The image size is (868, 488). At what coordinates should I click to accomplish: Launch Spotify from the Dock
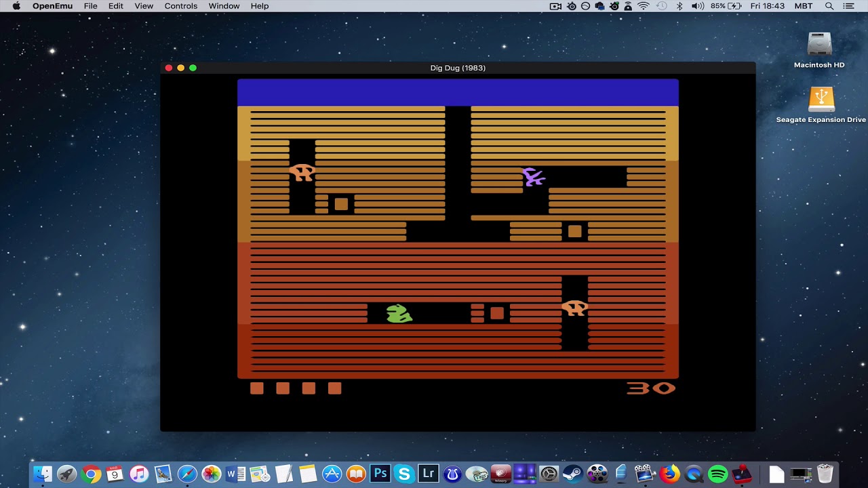717,474
